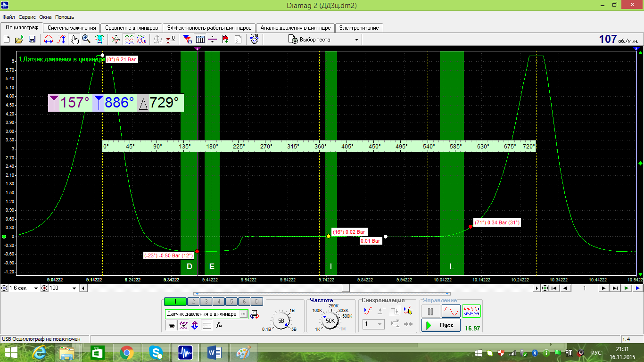The image size is (644, 362).
Task: Adjust the 5B voltage range knob
Action: pos(281,321)
